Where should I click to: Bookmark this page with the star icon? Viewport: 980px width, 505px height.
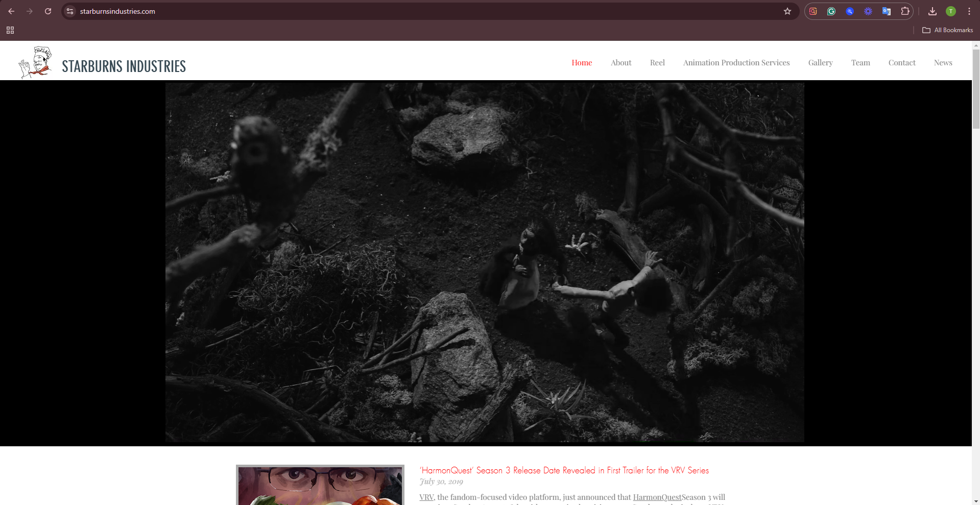coord(787,11)
